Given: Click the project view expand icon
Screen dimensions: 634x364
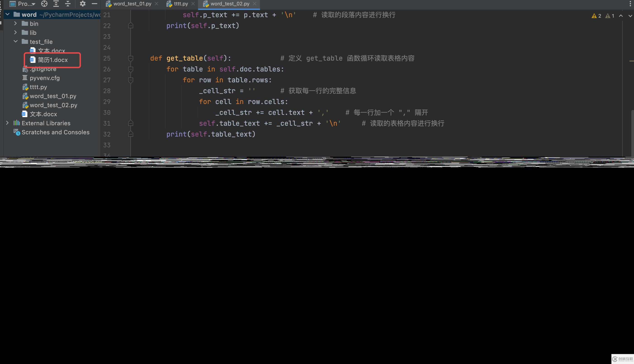Looking at the screenshot, I should [x=56, y=4].
